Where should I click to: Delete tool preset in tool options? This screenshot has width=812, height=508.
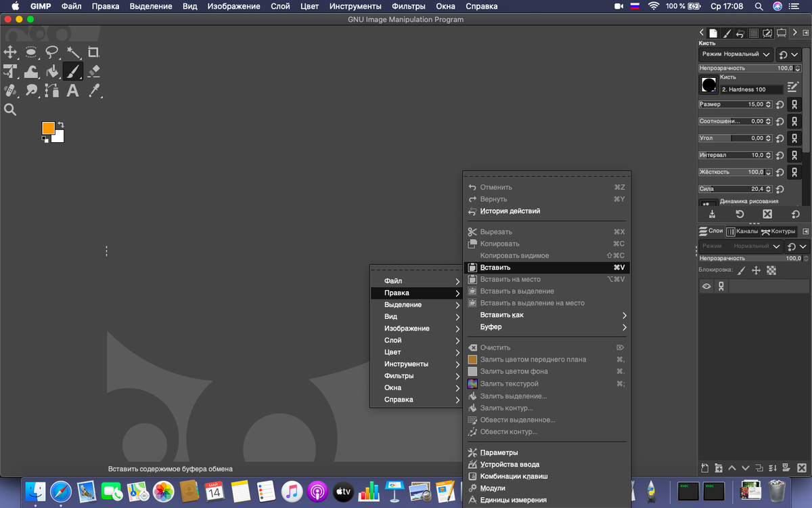click(767, 214)
